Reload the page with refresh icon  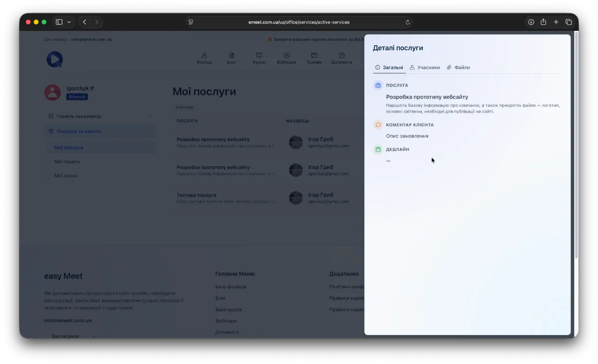tap(408, 22)
